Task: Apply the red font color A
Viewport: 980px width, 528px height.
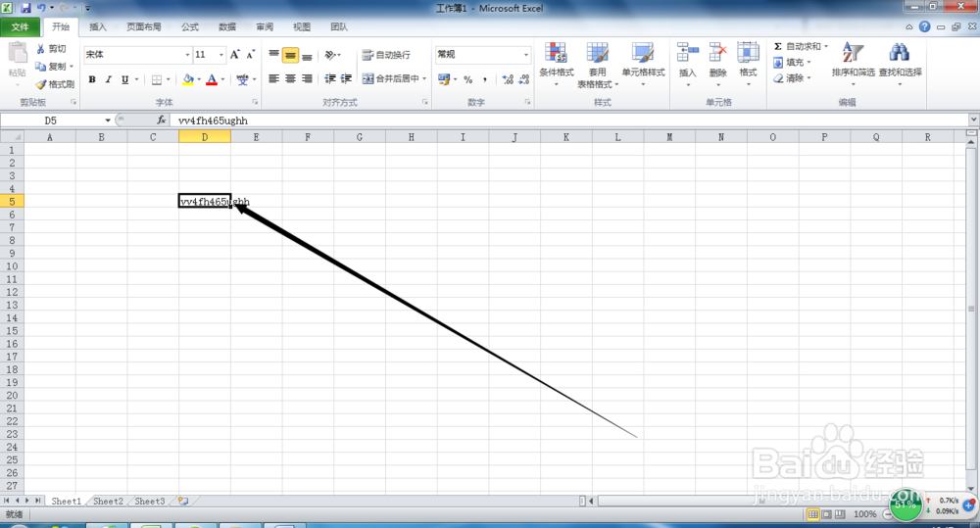Action: [212, 79]
